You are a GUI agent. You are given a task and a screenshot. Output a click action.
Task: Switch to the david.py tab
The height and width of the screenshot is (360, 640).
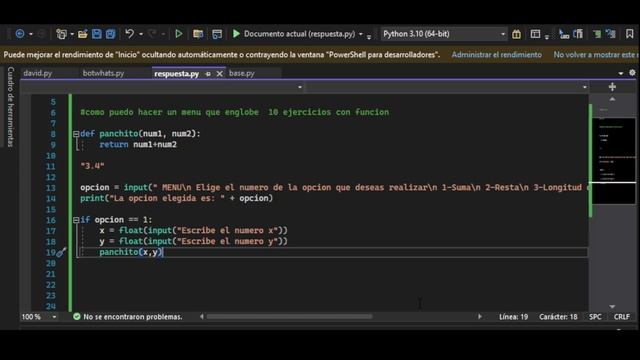[38, 73]
